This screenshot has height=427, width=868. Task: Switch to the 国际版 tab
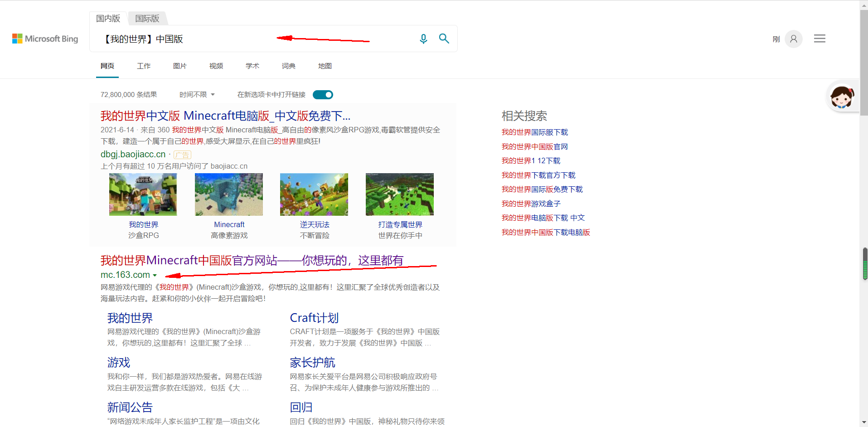pyautogui.click(x=147, y=18)
